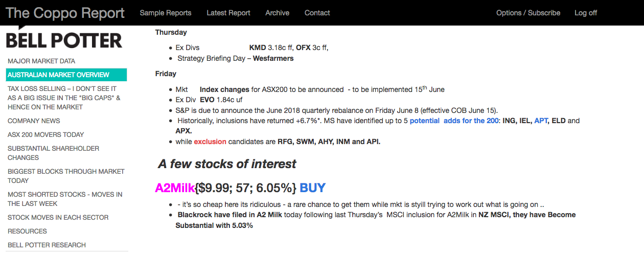Open Bell Potter Research link
Screen dimensions: 644x255
pyautogui.click(x=47, y=245)
